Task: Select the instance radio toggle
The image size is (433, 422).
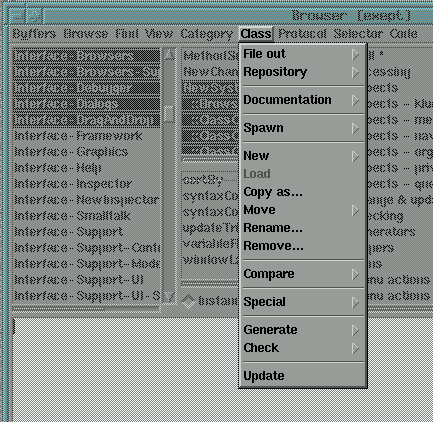Action: 189,301
